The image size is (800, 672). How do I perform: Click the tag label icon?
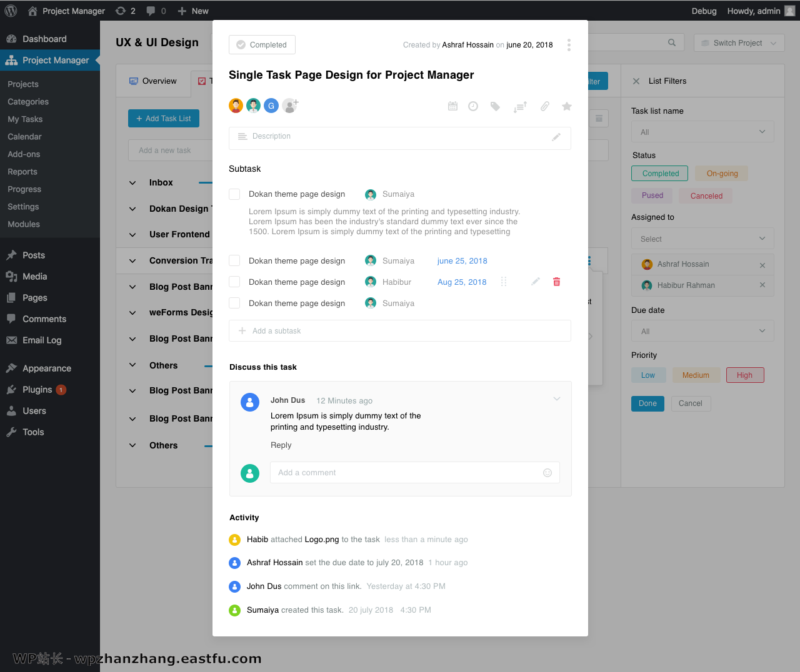pos(495,106)
